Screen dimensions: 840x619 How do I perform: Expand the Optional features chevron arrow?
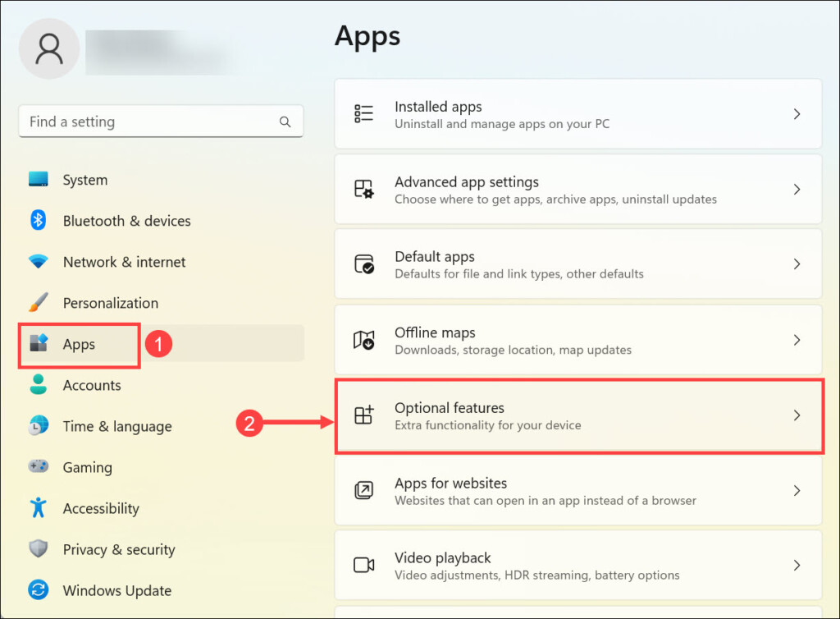pyautogui.click(x=797, y=415)
